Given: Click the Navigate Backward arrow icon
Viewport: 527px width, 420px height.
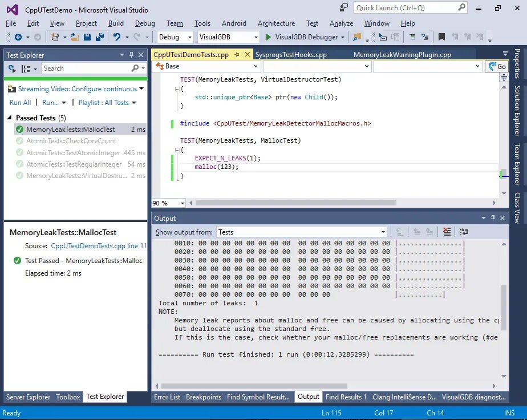Looking at the screenshot, I should (18, 37).
